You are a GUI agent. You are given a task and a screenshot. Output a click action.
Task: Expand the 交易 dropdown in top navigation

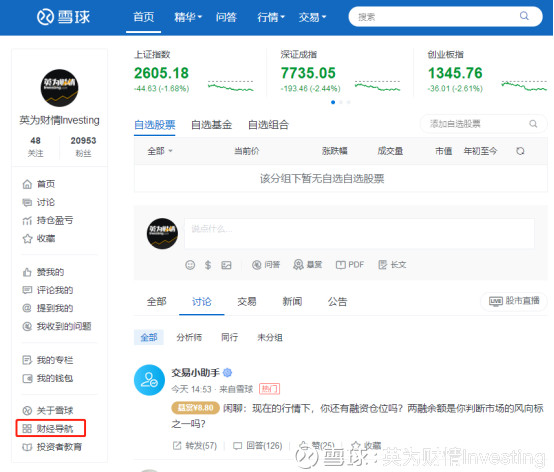tap(312, 17)
